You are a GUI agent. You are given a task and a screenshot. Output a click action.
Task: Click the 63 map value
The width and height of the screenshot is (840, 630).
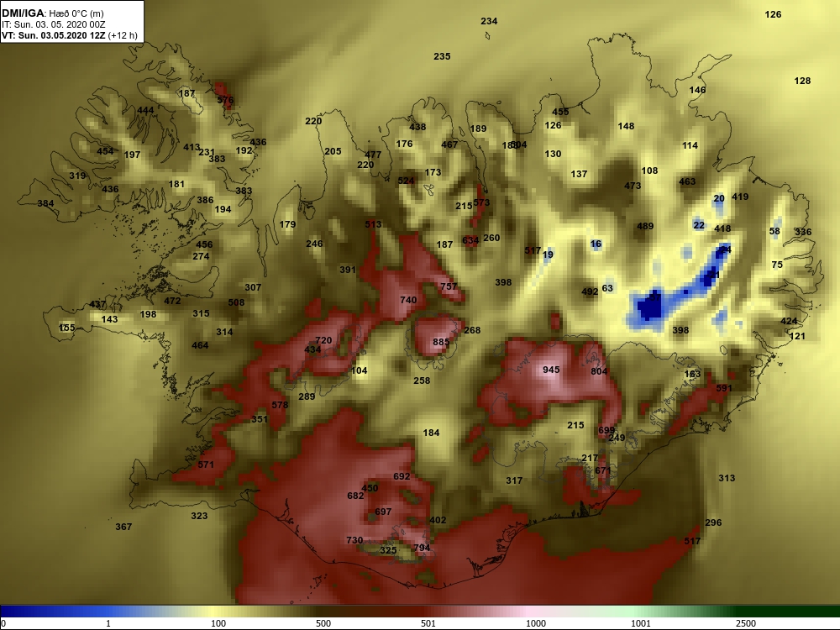pos(607,288)
